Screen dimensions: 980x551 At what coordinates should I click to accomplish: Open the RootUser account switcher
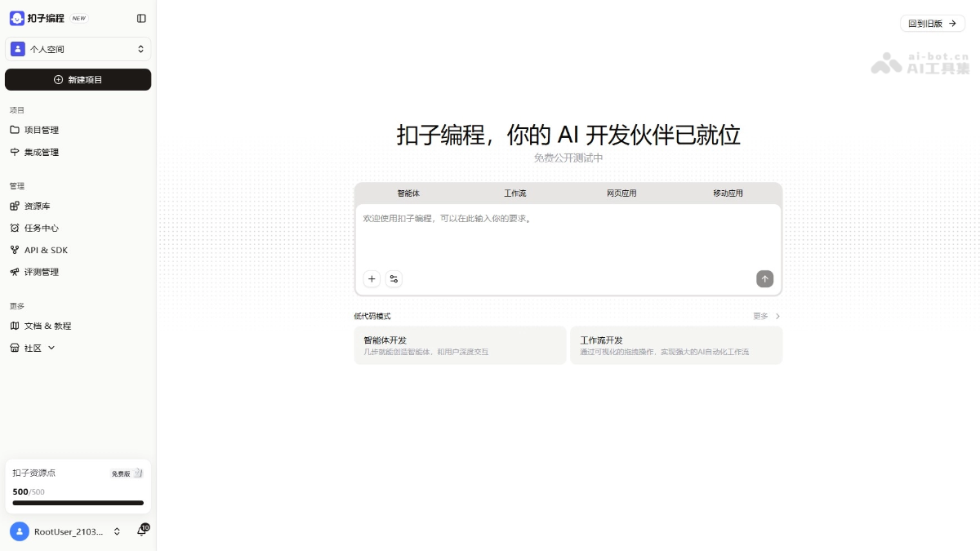(67, 531)
